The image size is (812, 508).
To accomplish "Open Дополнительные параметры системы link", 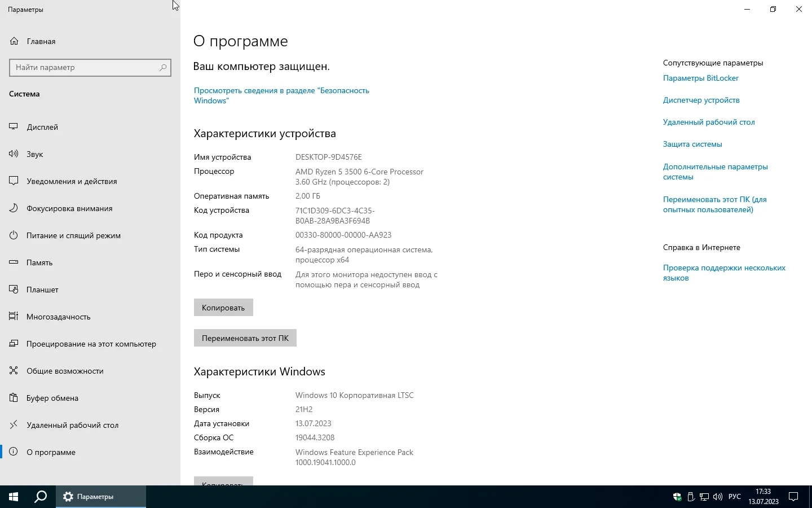I will point(716,172).
